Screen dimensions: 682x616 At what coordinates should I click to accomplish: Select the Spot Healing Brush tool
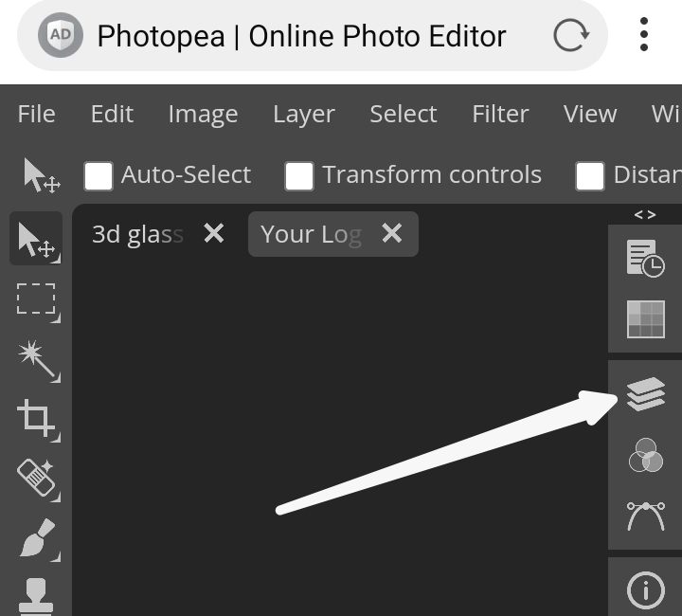point(38,479)
